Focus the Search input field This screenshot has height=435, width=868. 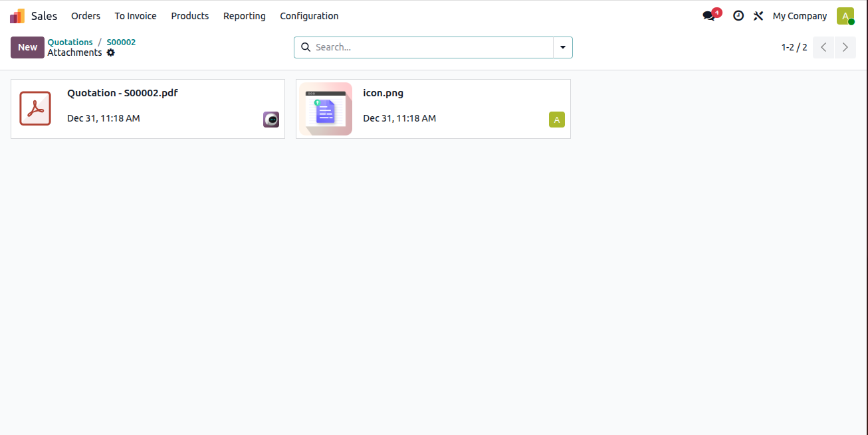point(432,47)
